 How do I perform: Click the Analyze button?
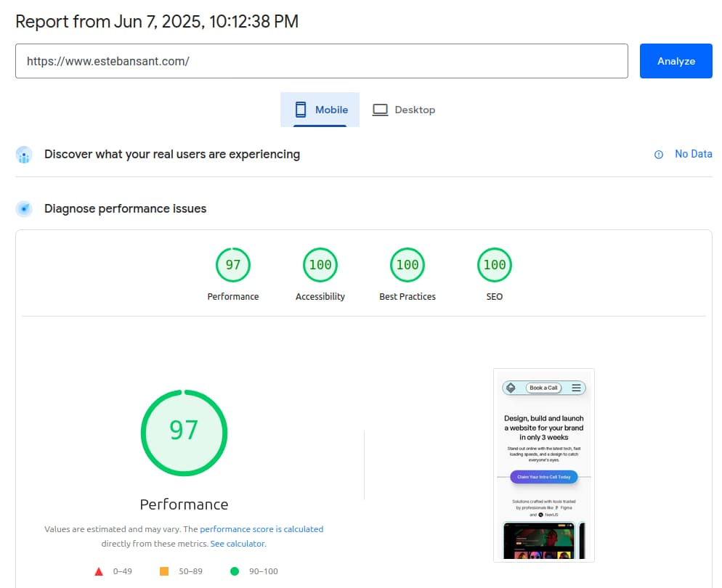pos(676,61)
